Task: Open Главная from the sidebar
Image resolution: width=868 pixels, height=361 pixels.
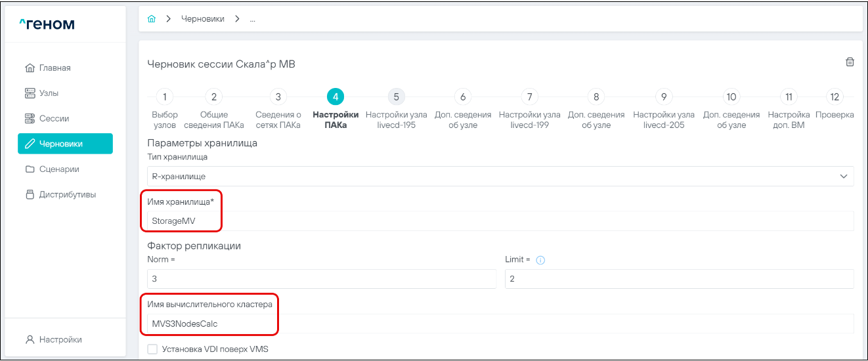Action: [54, 68]
